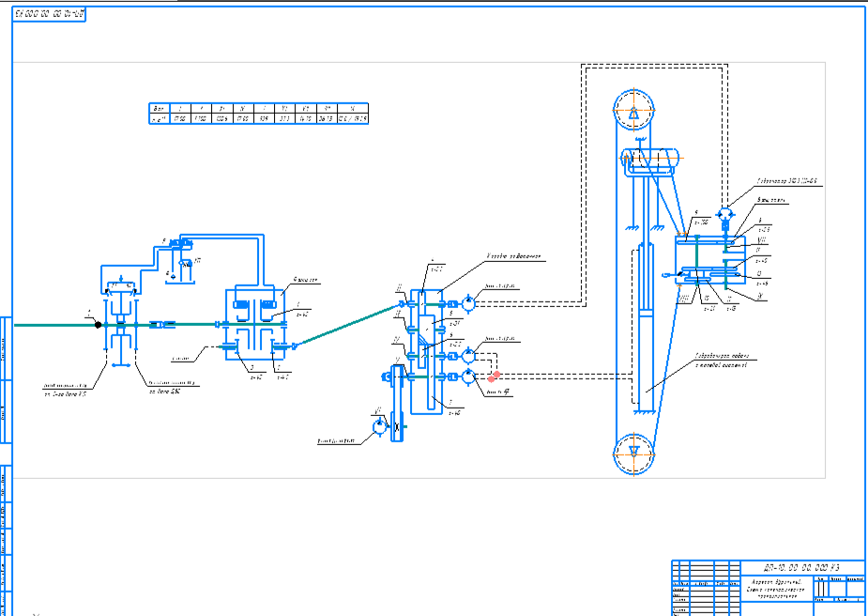868x616 pixels.
Task: Select the rotated drawing number box in top-left corner
Action: tap(52, 15)
